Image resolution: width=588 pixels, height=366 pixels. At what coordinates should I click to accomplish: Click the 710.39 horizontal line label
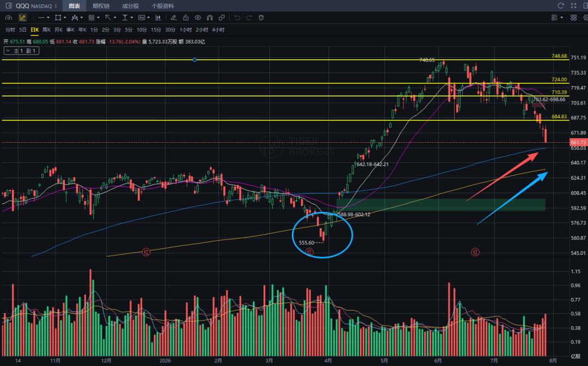pos(559,92)
